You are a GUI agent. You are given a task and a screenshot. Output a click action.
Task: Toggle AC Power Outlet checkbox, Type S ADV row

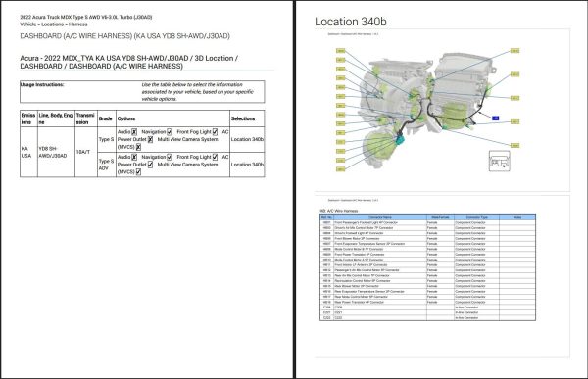(150, 165)
